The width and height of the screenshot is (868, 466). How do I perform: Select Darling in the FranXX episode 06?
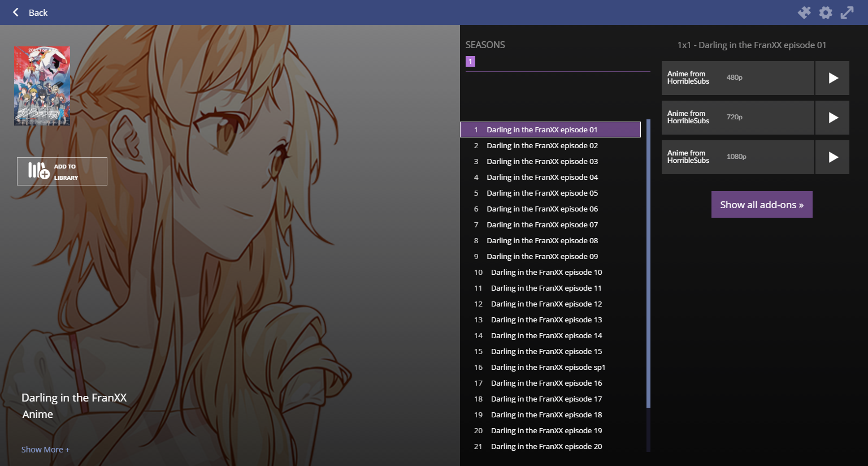pyautogui.click(x=550, y=209)
